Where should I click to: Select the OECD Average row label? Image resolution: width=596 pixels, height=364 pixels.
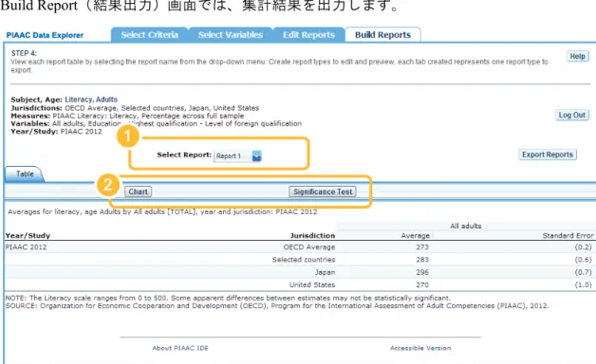(x=309, y=247)
